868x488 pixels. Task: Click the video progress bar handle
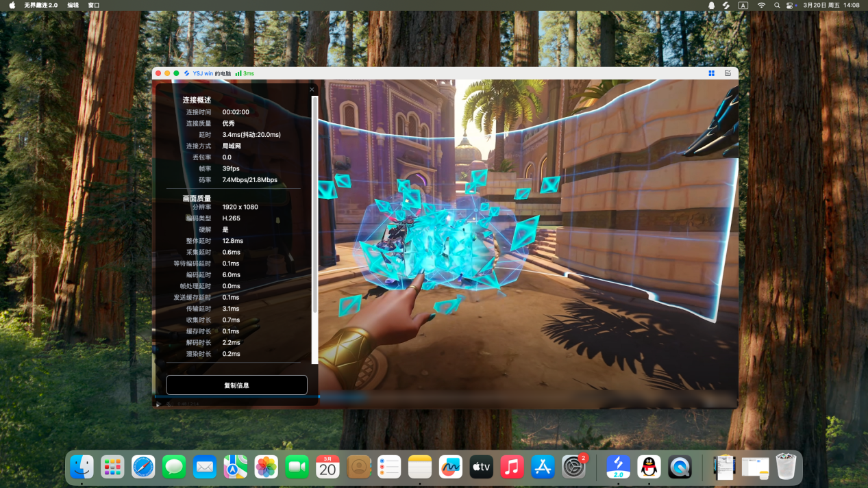click(319, 396)
